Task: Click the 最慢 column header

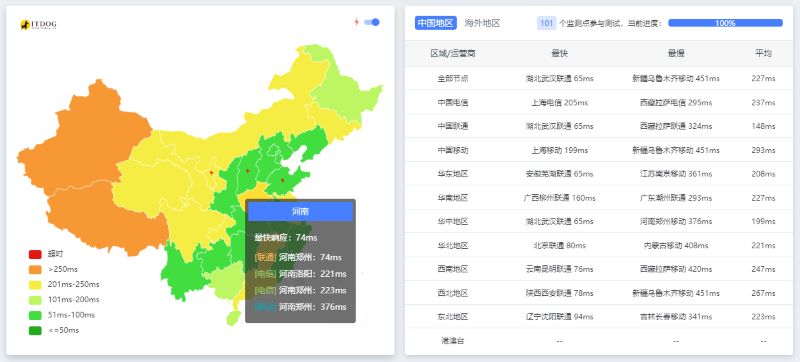Action: 676,54
